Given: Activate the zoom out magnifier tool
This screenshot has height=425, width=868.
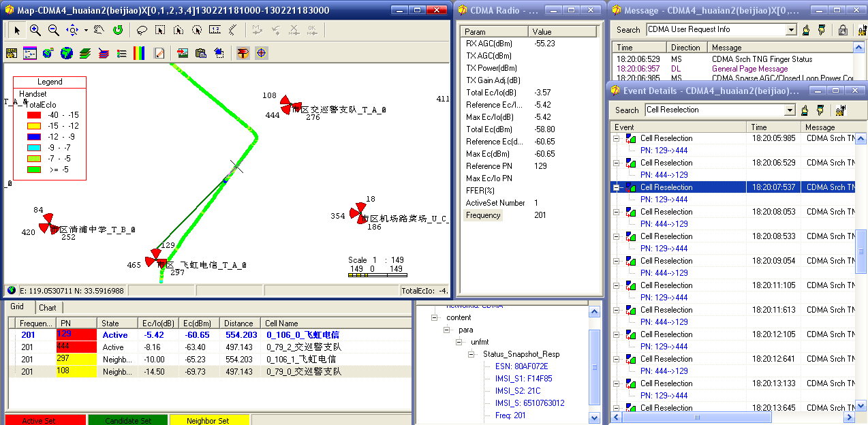Looking at the screenshot, I should point(53,30).
